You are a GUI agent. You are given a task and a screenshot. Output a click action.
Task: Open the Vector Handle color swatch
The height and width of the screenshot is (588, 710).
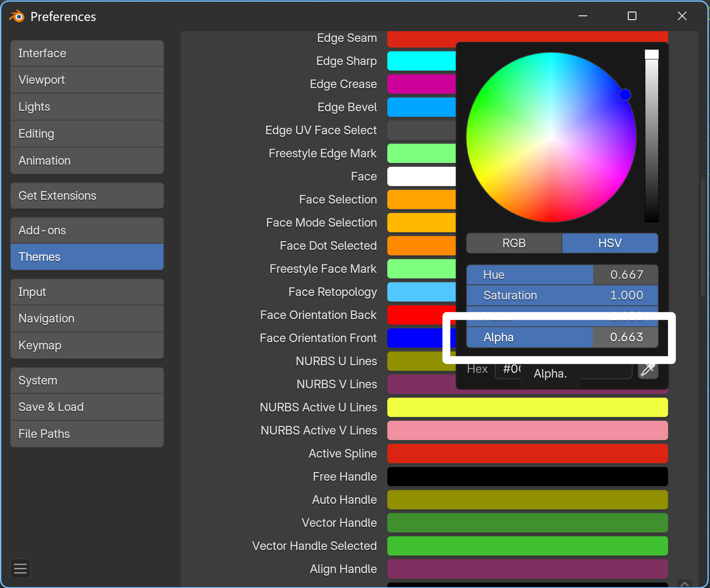pyautogui.click(x=528, y=523)
